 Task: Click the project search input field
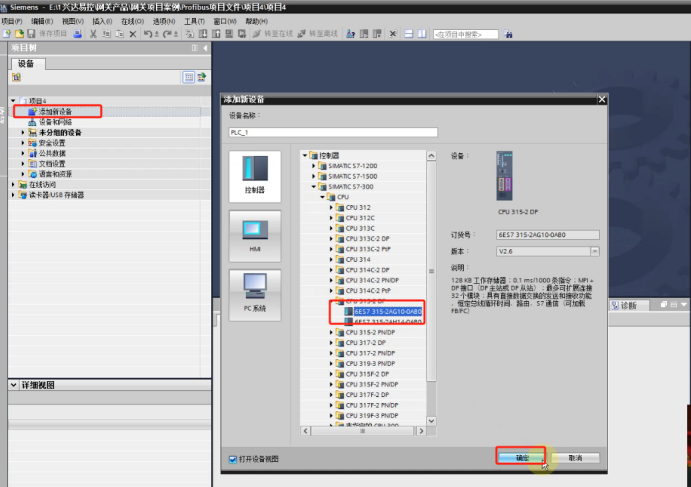(466, 34)
